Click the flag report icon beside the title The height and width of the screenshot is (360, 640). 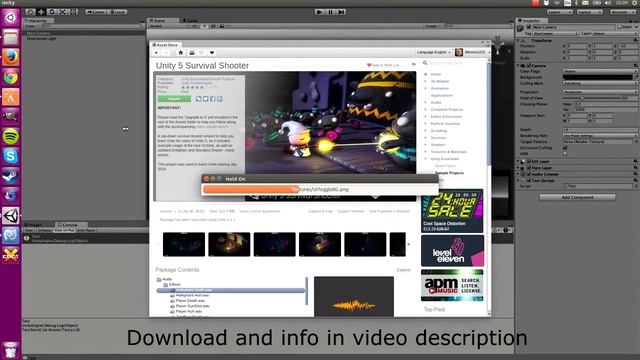[x=413, y=65]
